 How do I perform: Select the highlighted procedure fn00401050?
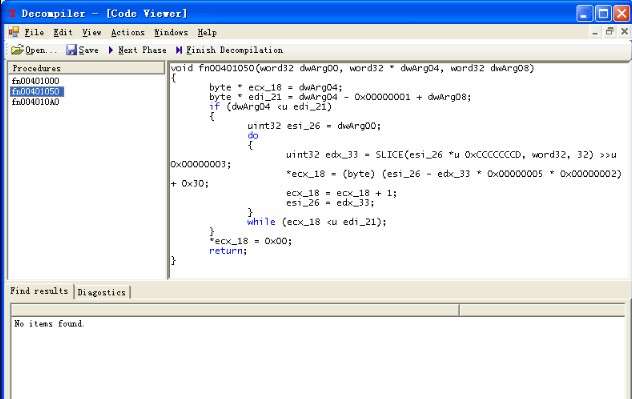click(x=36, y=91)
